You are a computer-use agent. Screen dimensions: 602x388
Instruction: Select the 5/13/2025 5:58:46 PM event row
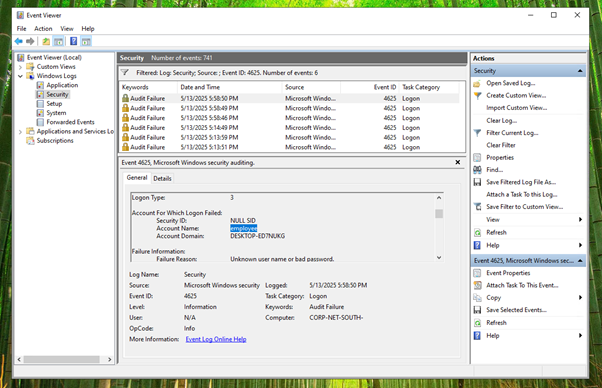(x=290, y=118)
